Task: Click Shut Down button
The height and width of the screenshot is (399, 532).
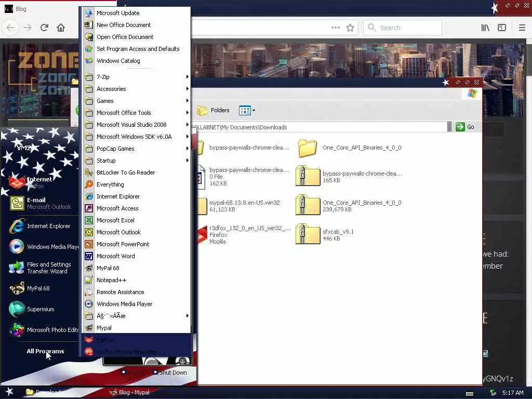Action: pos(170,373)
